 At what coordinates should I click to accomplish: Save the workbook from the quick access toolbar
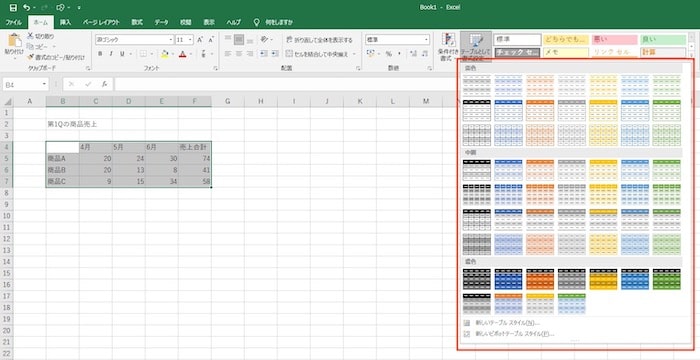point(13,8)
